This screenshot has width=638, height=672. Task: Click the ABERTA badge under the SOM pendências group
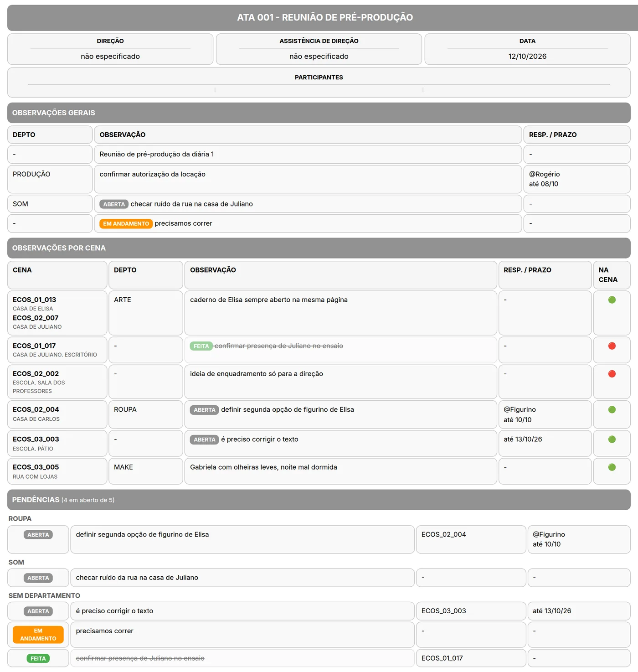pos(38,578)
